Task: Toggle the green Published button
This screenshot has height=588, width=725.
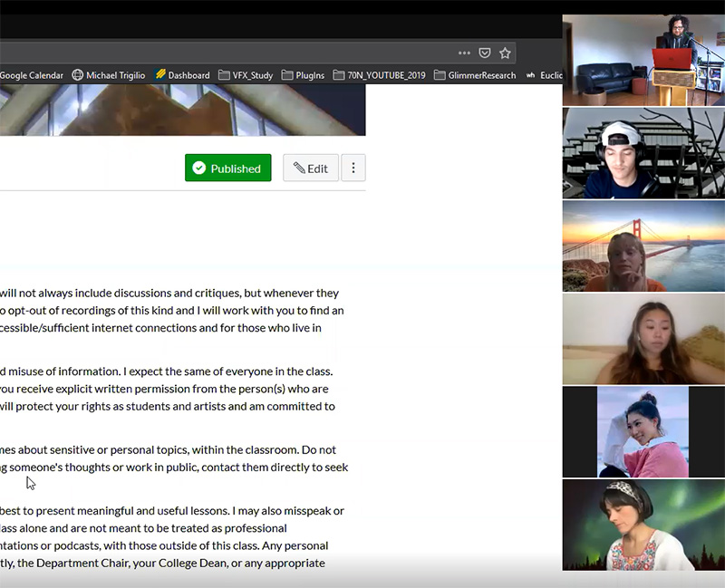Action: (228, 168)
